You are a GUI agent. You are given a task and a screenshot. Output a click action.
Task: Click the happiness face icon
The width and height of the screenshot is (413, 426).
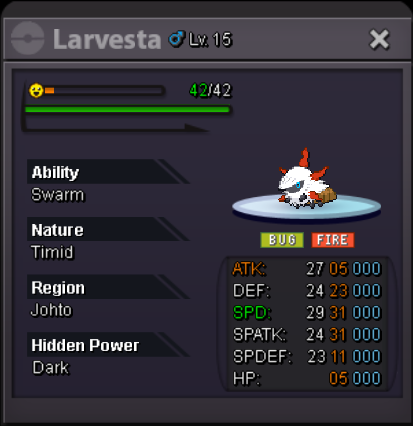point(36,90)
